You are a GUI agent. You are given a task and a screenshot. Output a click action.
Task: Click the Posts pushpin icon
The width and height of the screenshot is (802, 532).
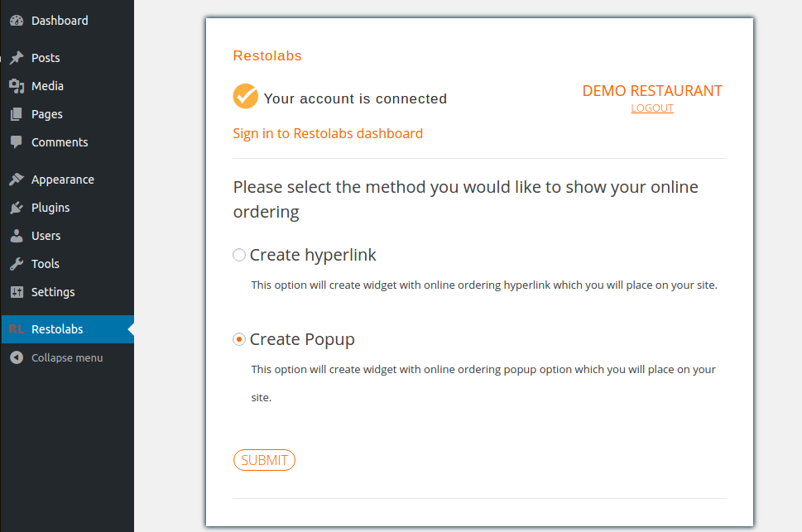coord(17,58)
